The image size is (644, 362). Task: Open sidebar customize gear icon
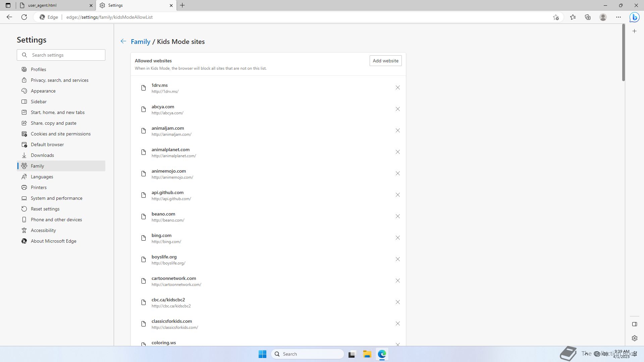tap(634, 338)
